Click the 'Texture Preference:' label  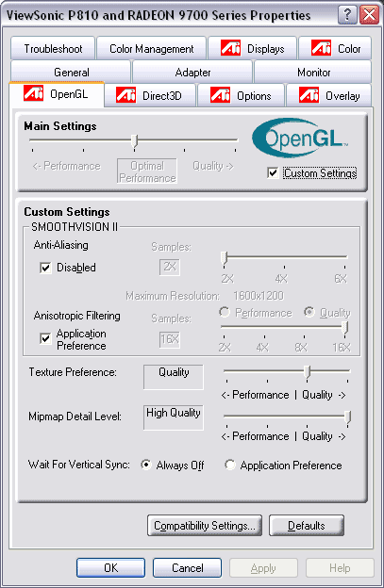coord(73,372)
